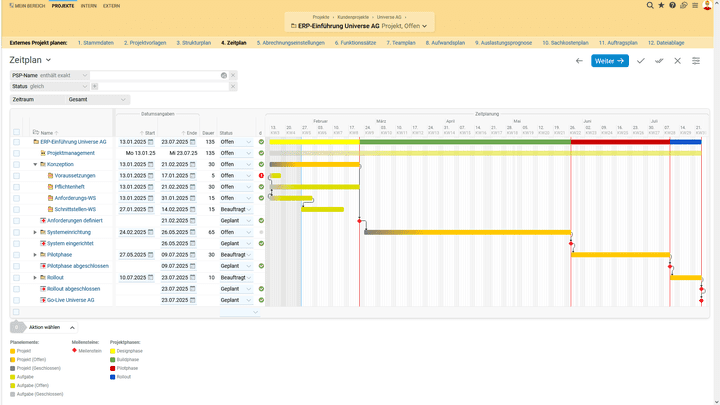Expand the Systemeinrichtung tree node

(x=35, y=232)
